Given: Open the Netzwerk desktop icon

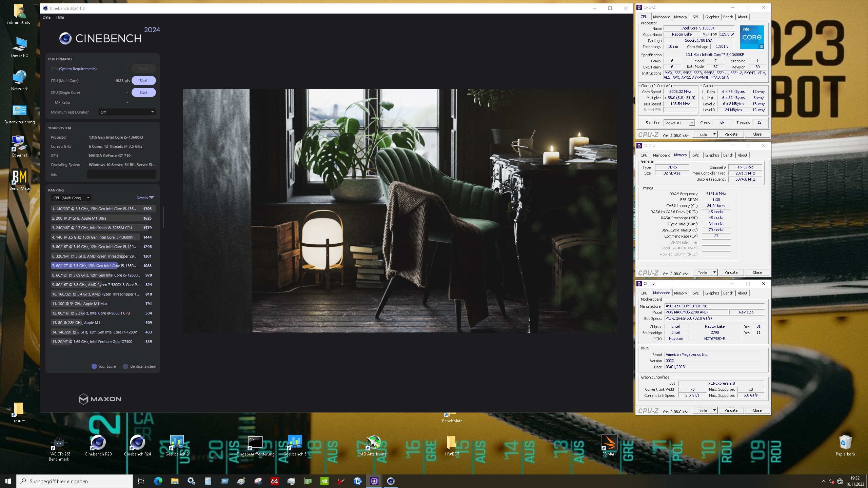Looking at the screenshot, I should point(20,81).
